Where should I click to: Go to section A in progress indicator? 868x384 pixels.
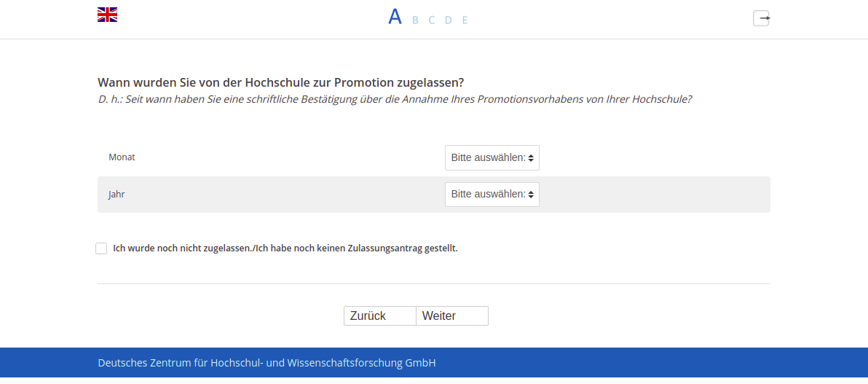395,17
